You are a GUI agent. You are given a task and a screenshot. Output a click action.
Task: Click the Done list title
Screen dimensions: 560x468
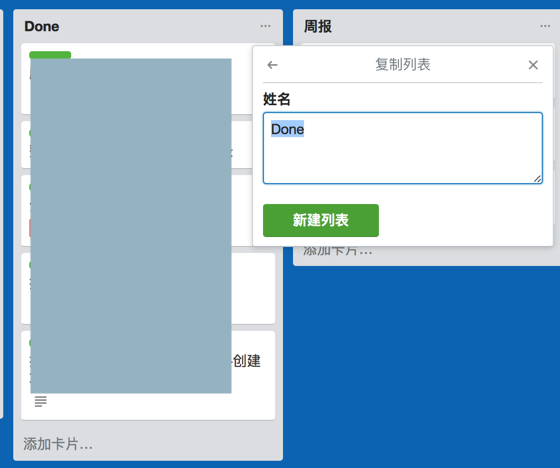pos(42,26)
